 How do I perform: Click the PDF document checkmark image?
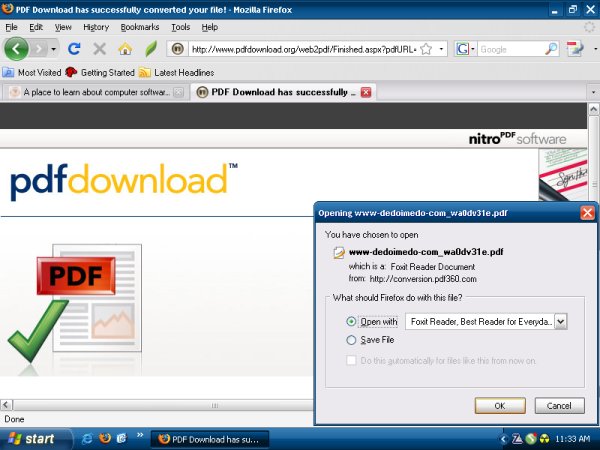coord(75,302)
